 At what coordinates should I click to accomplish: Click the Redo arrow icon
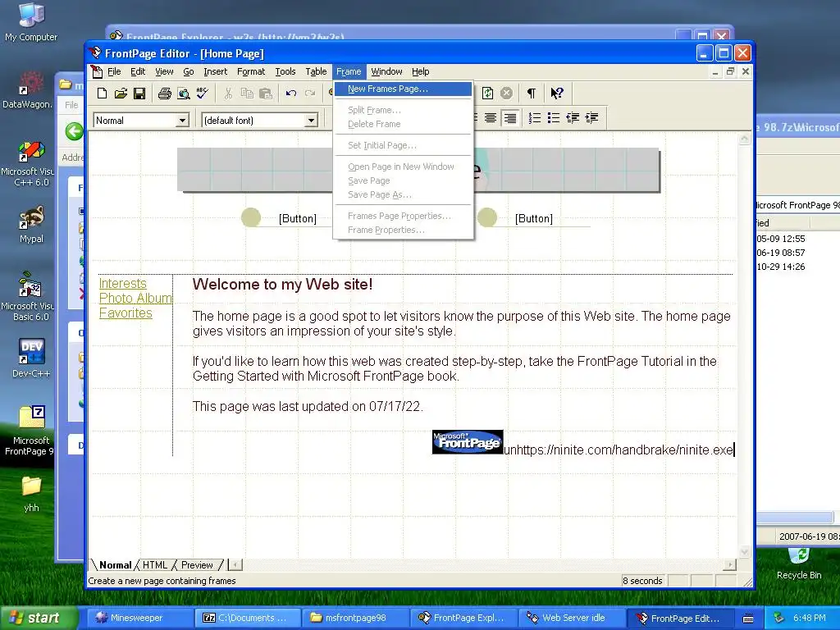pos(309,94)
